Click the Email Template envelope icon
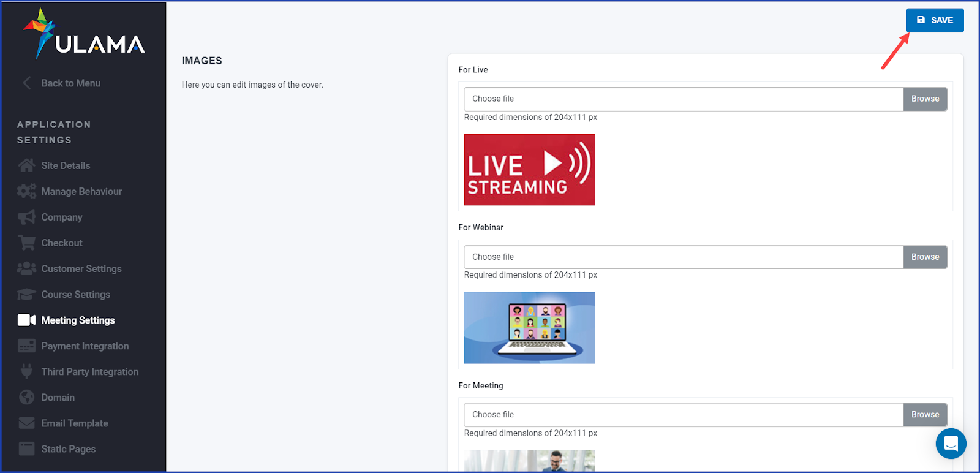Viewport: 980px width, 473px height. pyautogui.click(x=26, y=423)
